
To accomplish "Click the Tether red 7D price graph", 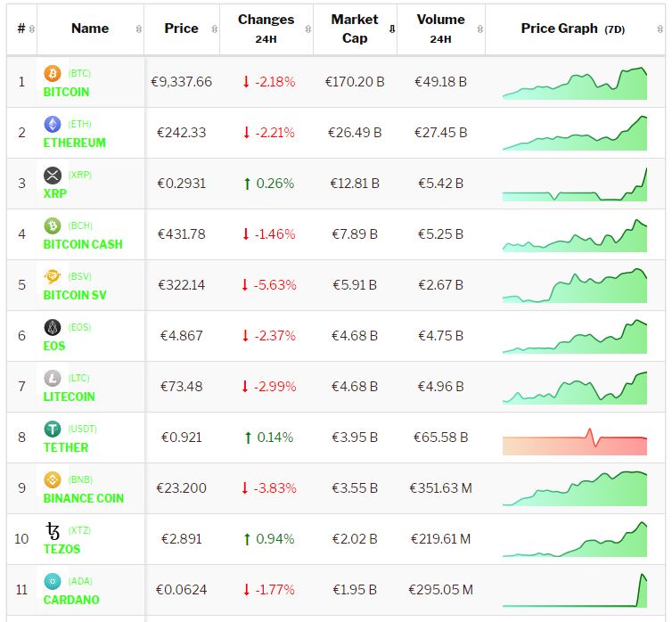I will [x=575, y=442].
